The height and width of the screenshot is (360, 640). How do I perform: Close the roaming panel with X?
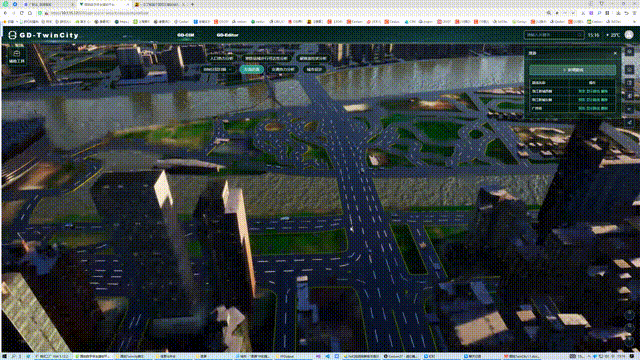[615, 53]
